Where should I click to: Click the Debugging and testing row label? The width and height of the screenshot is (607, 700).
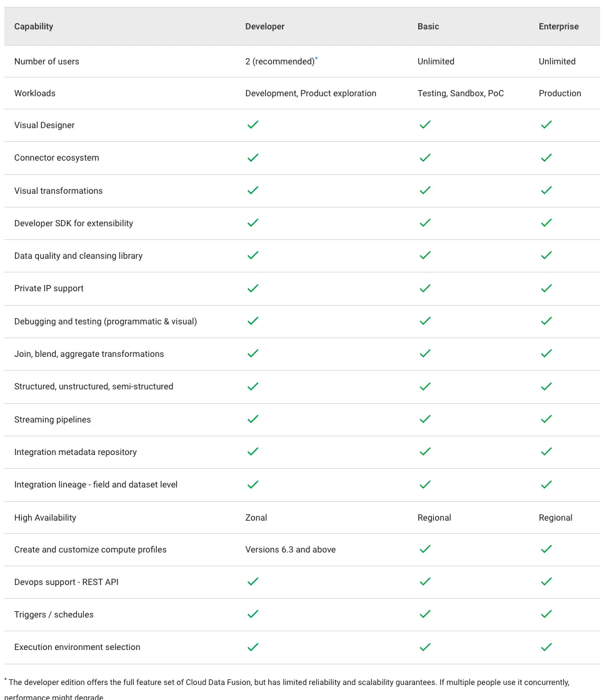click(x=106, y=321)
